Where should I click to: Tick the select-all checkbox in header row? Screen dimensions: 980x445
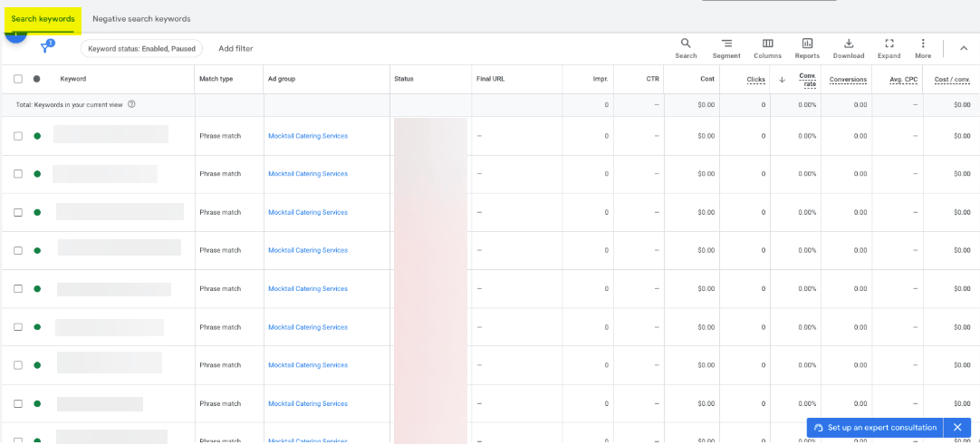18,79
